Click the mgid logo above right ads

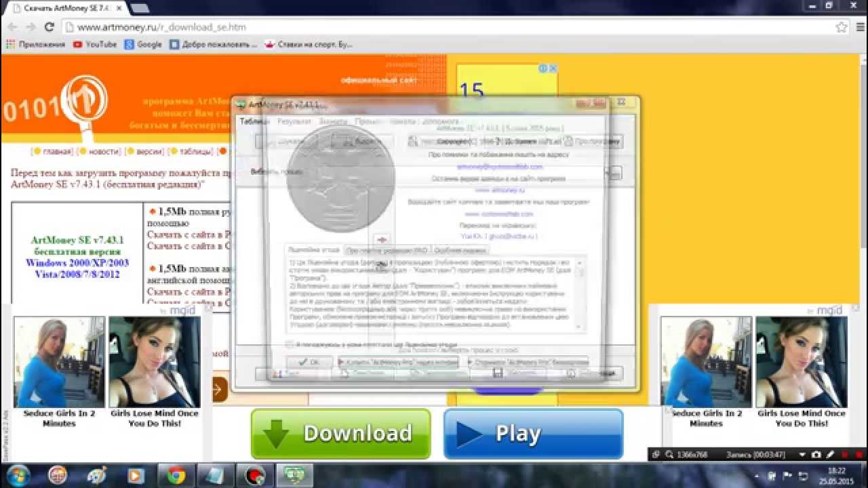[829, 310]
